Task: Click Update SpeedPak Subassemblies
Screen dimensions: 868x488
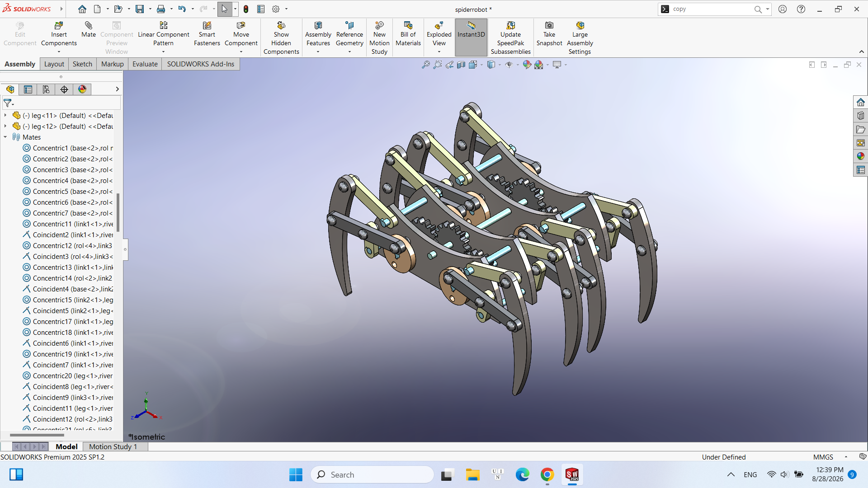Action: pyautogui.click(x=511, y=38)
